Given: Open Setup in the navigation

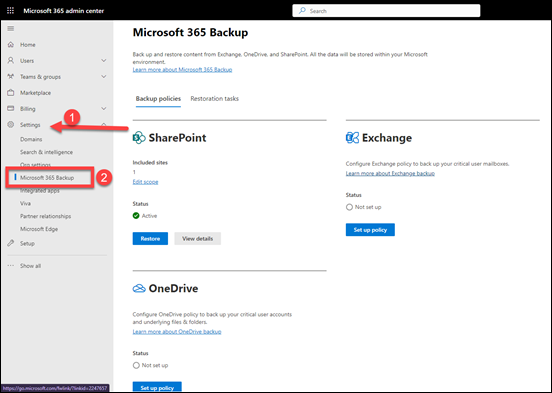Looking at the screenshot, I should pyautogui.click(x=27, y=243).
